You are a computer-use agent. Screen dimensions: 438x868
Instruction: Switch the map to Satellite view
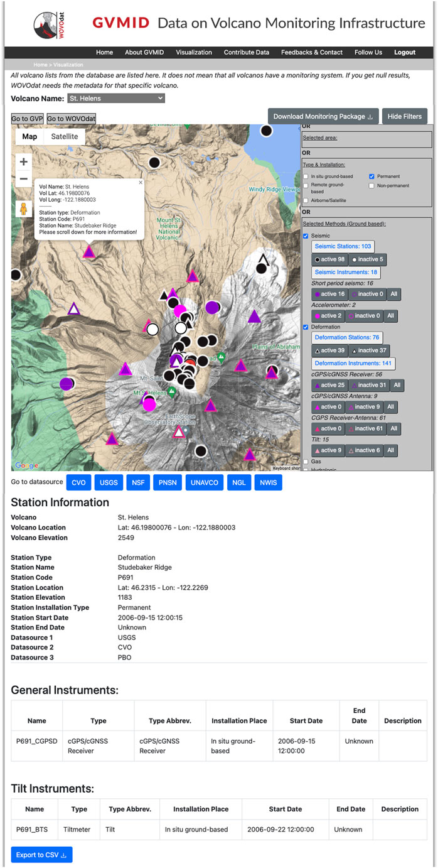pyautogui.click(x=65, y=137)
